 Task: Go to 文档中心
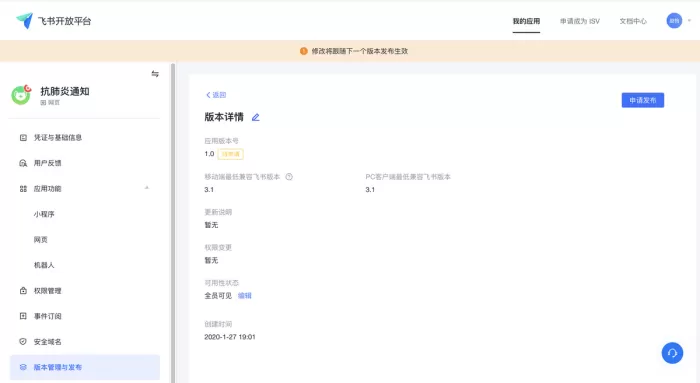[x=633, y=21]
